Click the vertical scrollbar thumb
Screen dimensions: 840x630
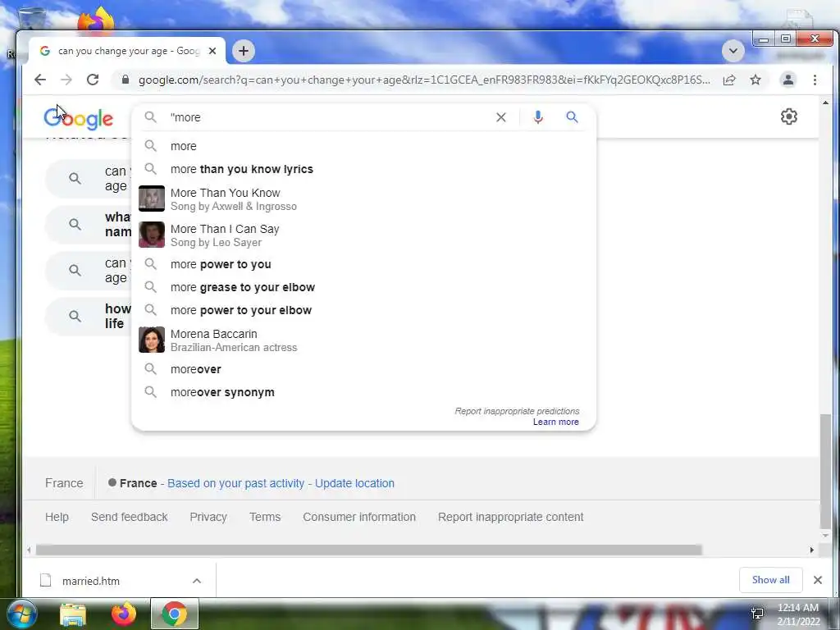pos(825,472)
